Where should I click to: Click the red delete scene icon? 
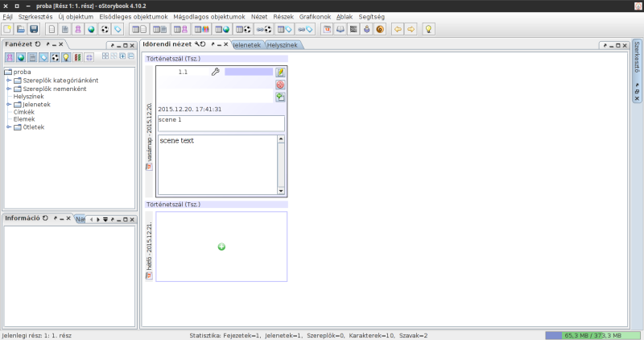(280, 84)
